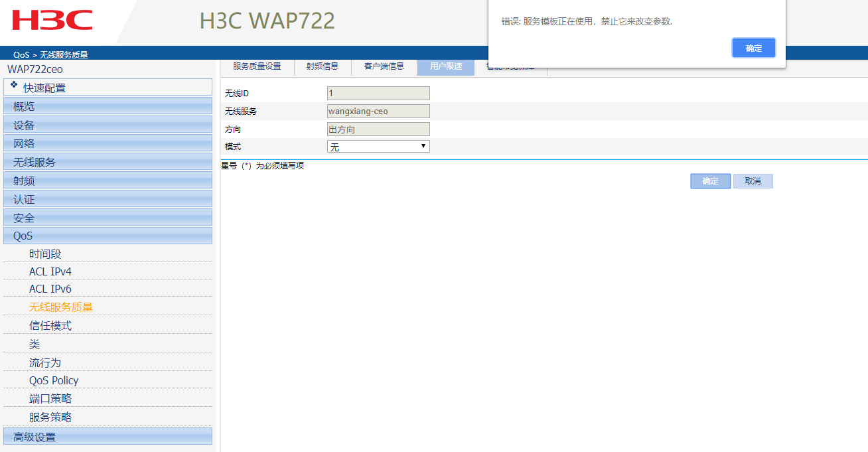Open the 模式 dropdown
Screen dimensions: 868x452
click(378, 147)
